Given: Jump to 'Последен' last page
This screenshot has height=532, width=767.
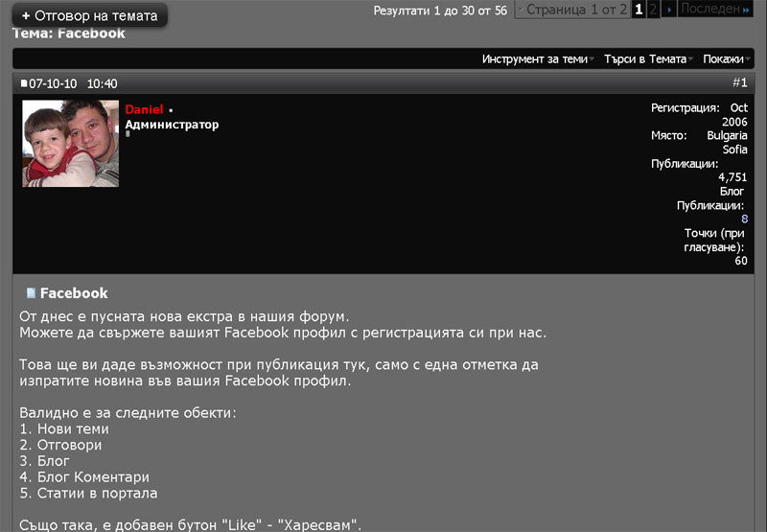Looking at the screenshot, I should (x=715, y=10).
